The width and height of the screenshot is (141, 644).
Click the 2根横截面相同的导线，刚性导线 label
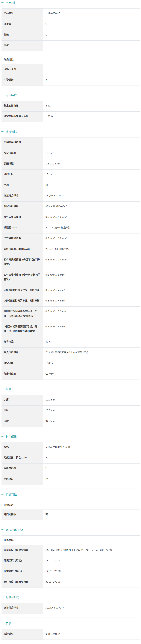[21, 290]
